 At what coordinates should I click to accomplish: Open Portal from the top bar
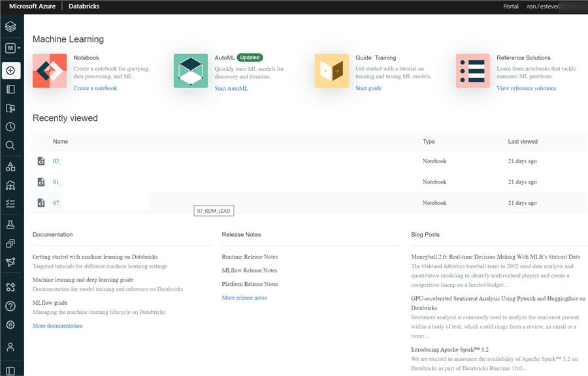click(x=510, y=6)
